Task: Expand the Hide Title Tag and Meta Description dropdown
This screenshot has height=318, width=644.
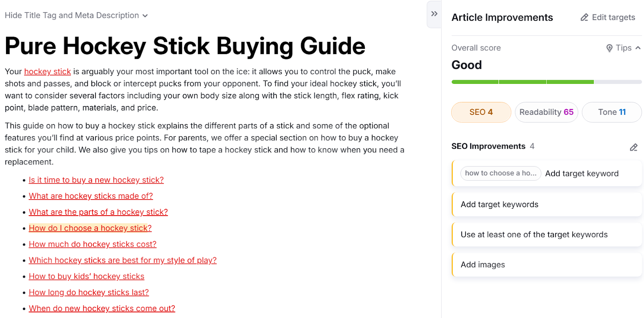Action: point(76,15)
